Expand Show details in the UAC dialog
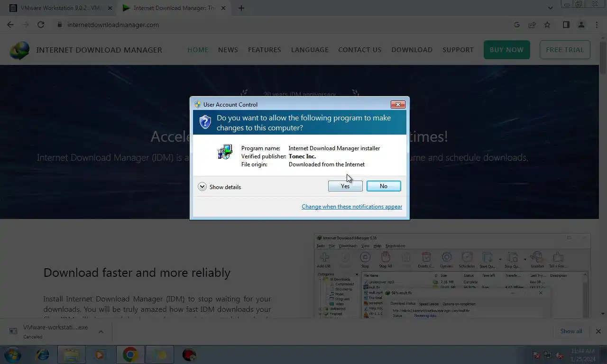The height and width of the screenshot is (364, 607). [220, 187]
